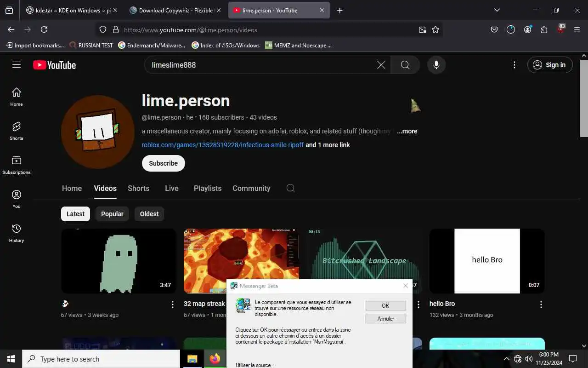Open YouTube settings three-dot menu
588x368 pixels.
pos(514,65)
